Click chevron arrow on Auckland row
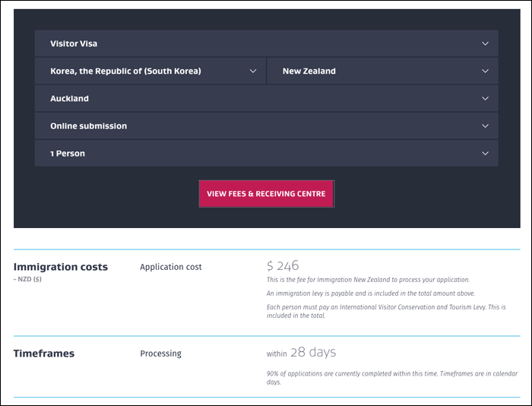Screen dimensions: 532x406 [x=485, y=98]
